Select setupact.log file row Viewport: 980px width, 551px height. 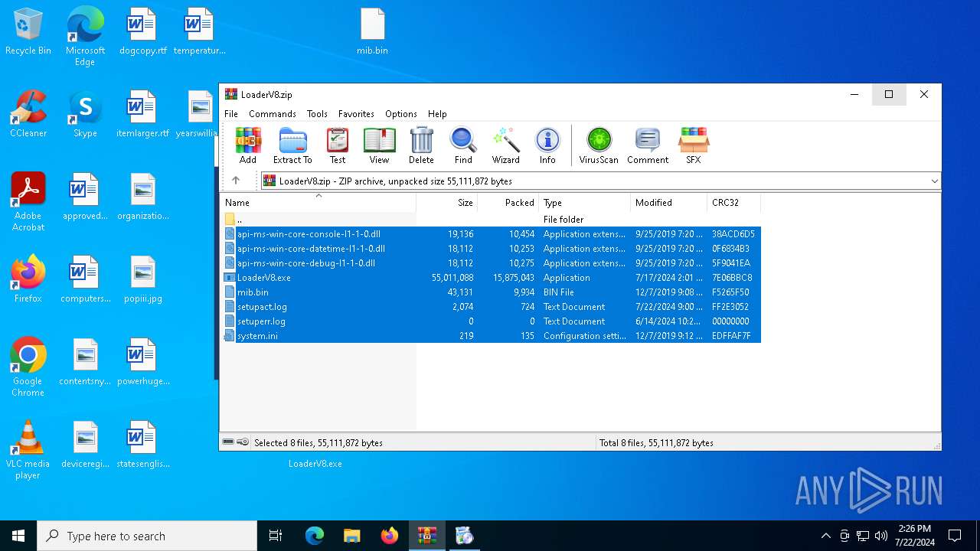point(491,307)
